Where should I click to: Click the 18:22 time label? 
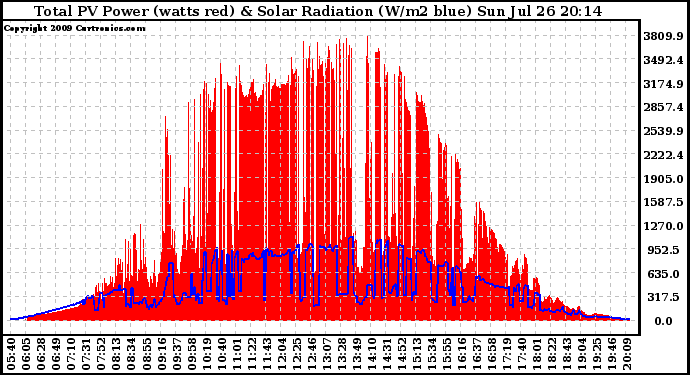point(552,354)
